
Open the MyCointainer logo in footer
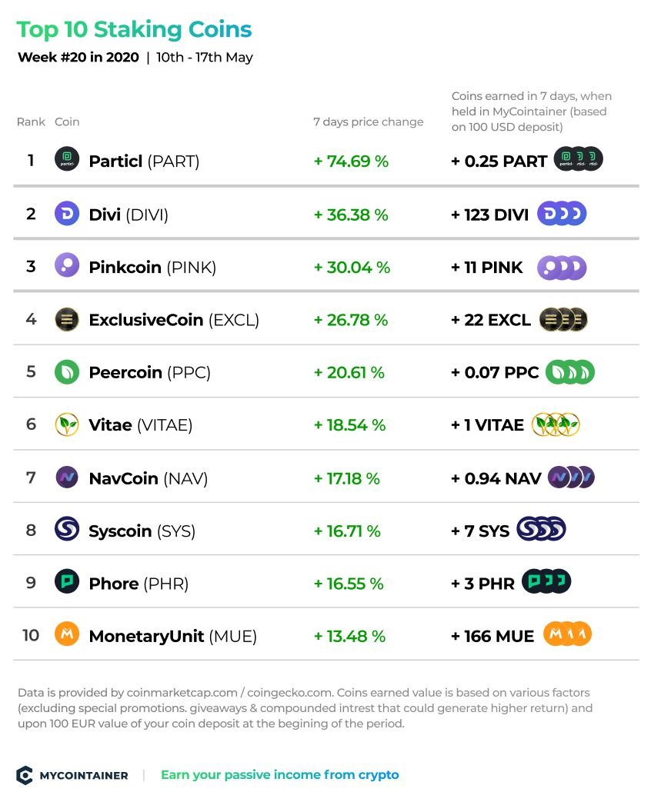[72, 775]
